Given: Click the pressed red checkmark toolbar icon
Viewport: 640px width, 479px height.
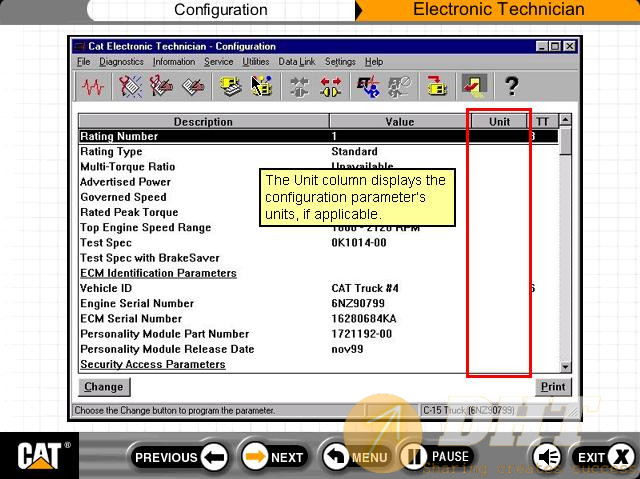Looking at the screenshot, I should coord(474,86).
